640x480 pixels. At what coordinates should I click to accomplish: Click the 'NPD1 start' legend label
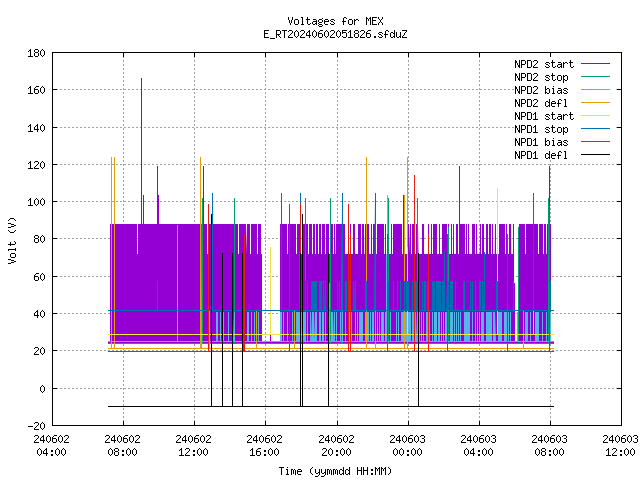pos(544,116)
